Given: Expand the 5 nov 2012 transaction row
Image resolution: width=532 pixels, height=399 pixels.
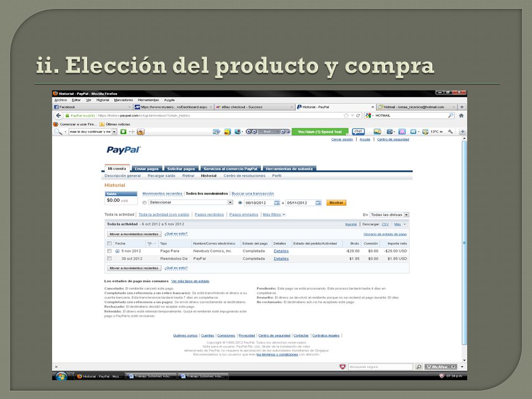Looking at the screenshot, I should [x=117, y=251].
